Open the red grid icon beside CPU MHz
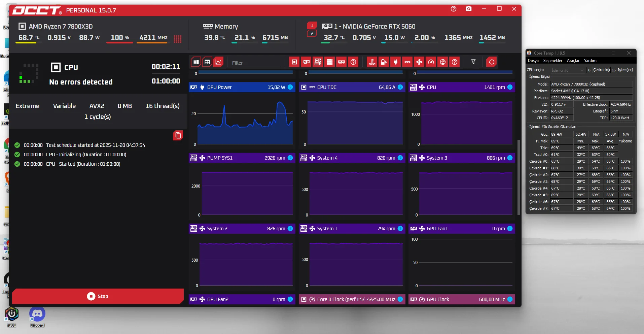This screenshot has height=334, width=644. coord(178,39)
